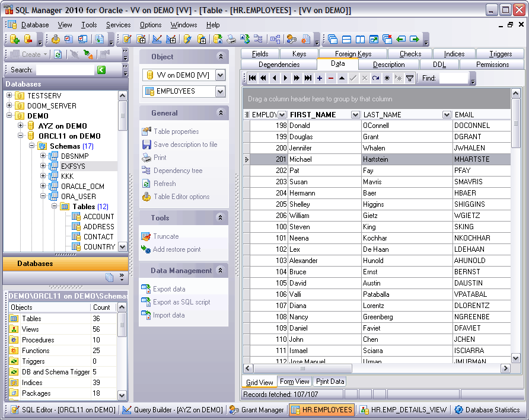Screen dimensions: 529x420
Task: Click the Import data icon
Action: tap(146, 315)
